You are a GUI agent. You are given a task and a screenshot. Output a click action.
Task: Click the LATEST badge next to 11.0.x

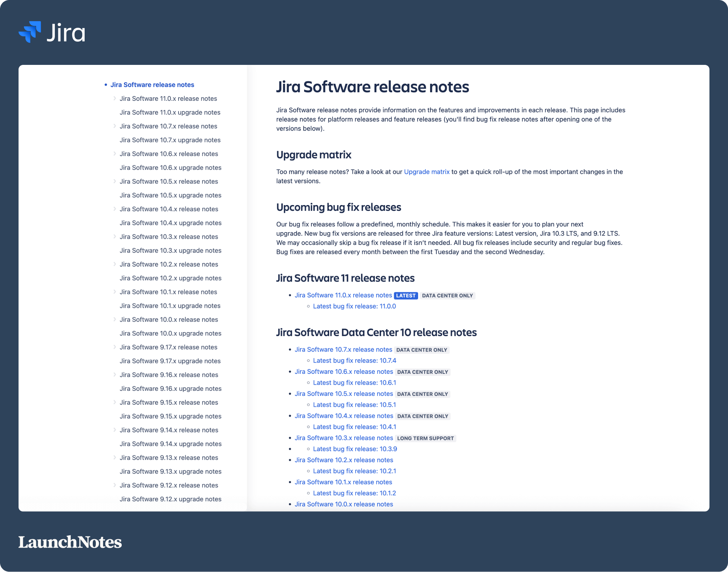pos(406,295)
